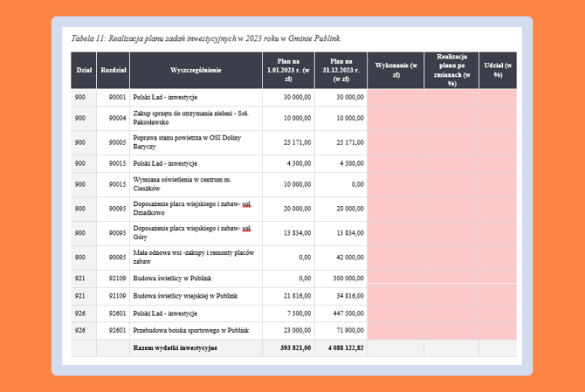The height and width of the screenshot is (392, 585).
Task: Select the "Wykonanie (w zł)" column header
Action: click(x=396, y=70)
